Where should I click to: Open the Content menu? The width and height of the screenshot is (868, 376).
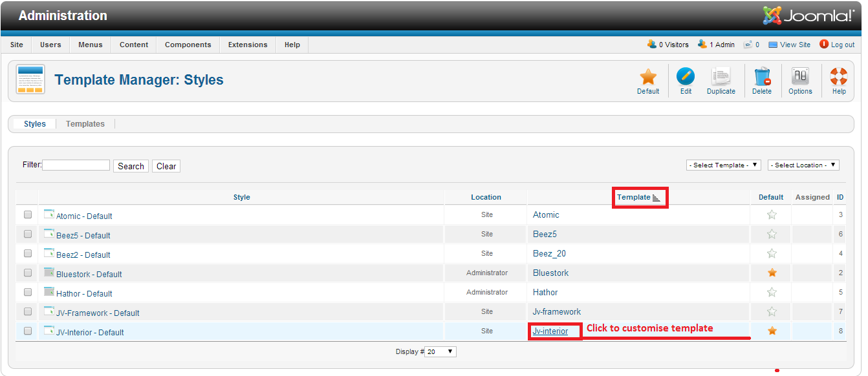[134, 45]
